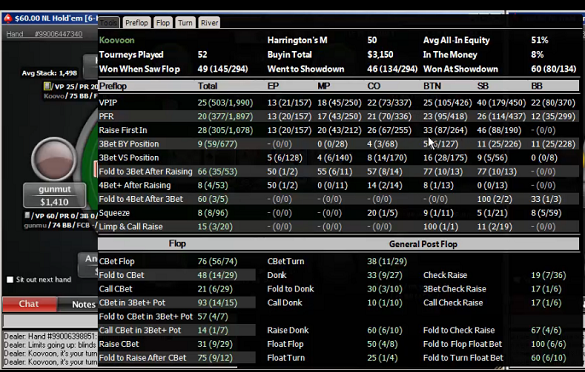The height and width of the screenshot is (372, 585).
Task: Click Raise First In BTN cell 33 (87/264)
Action: (445, 130)
